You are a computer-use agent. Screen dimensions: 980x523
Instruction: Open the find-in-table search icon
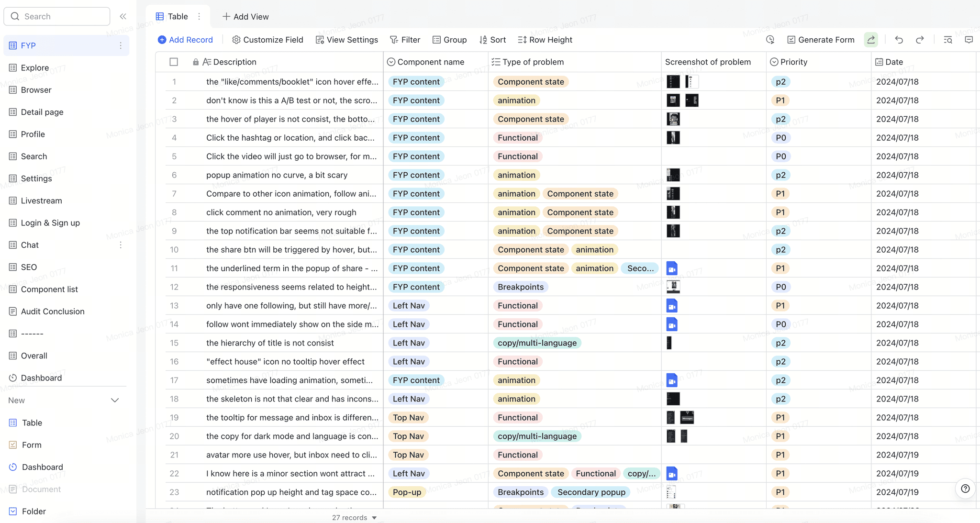coord(947,40)
